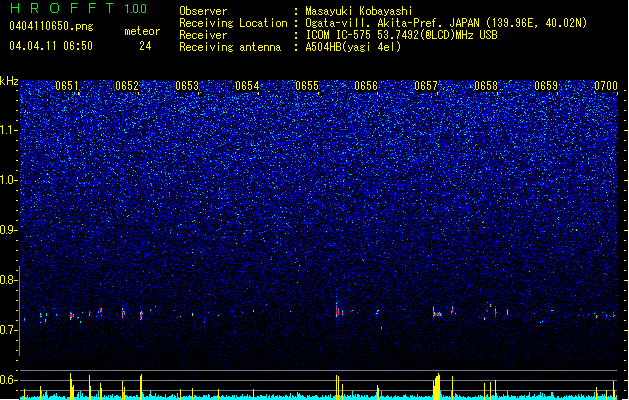This screenshot has width=629, height=400.
Task: Click the 1.1 kHz axis label
Action: [8, 130]
